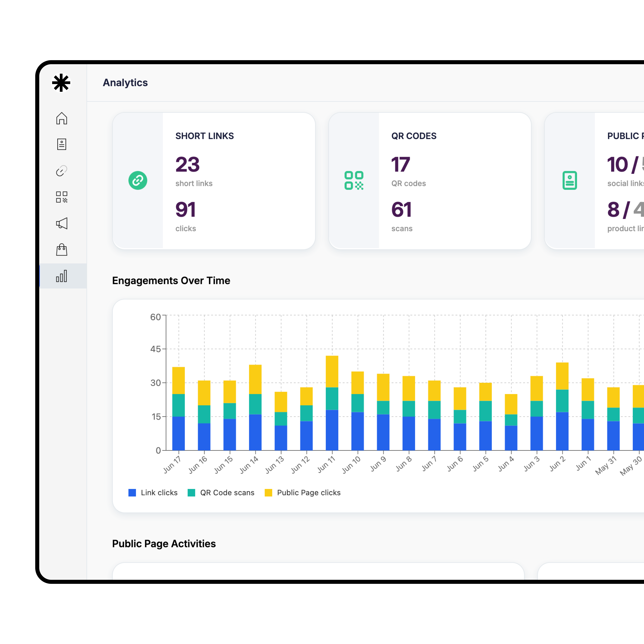Screen dimensions: 644x644
Task: Click the QR CODES card heading
Action: [x=414, y=136]
